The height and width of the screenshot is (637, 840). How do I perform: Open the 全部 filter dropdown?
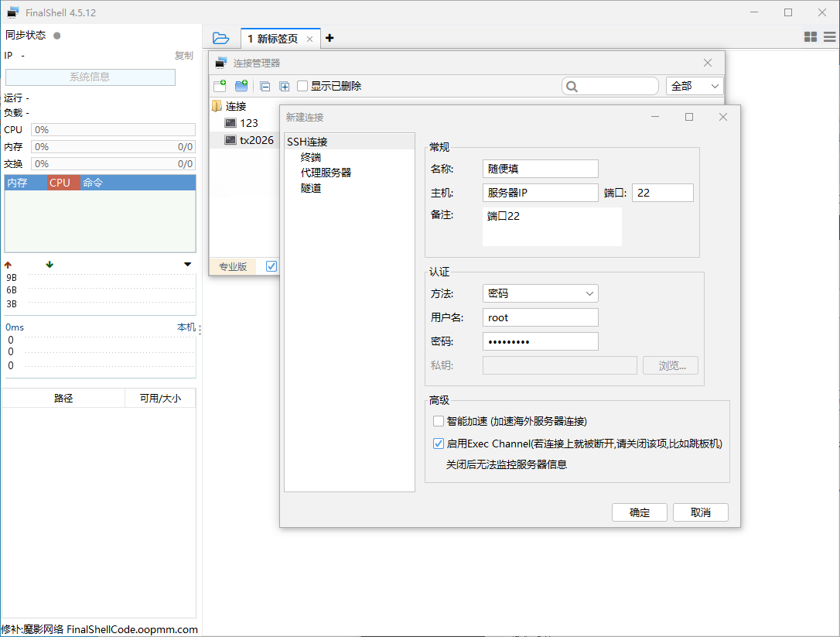tap(695, 87)
